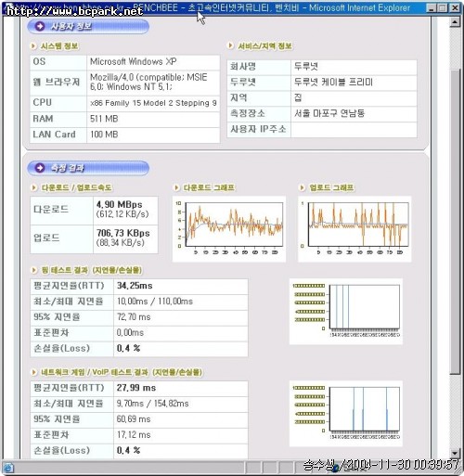Click the Internet Explorer status bar page icon
Screen dimensions: 464x476
pyautogui.click(x=7, y=468)
